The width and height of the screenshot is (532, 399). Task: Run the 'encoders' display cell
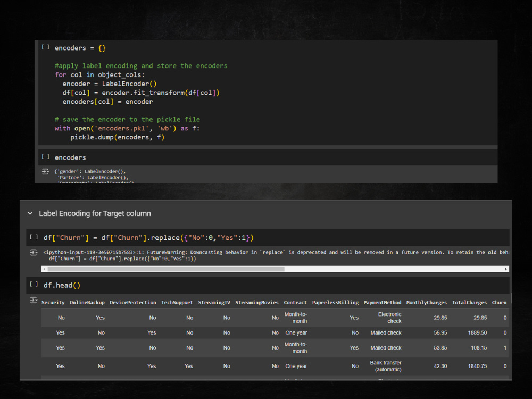click(45, 157)
